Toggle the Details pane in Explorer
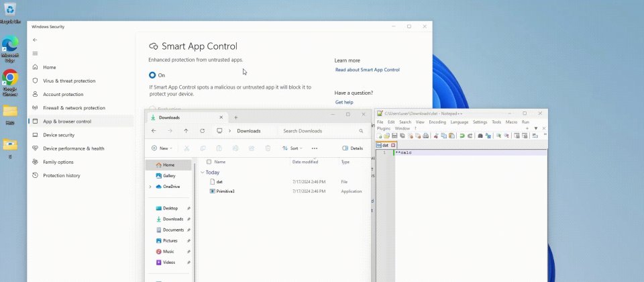644x282 pixels. [352, 148]
